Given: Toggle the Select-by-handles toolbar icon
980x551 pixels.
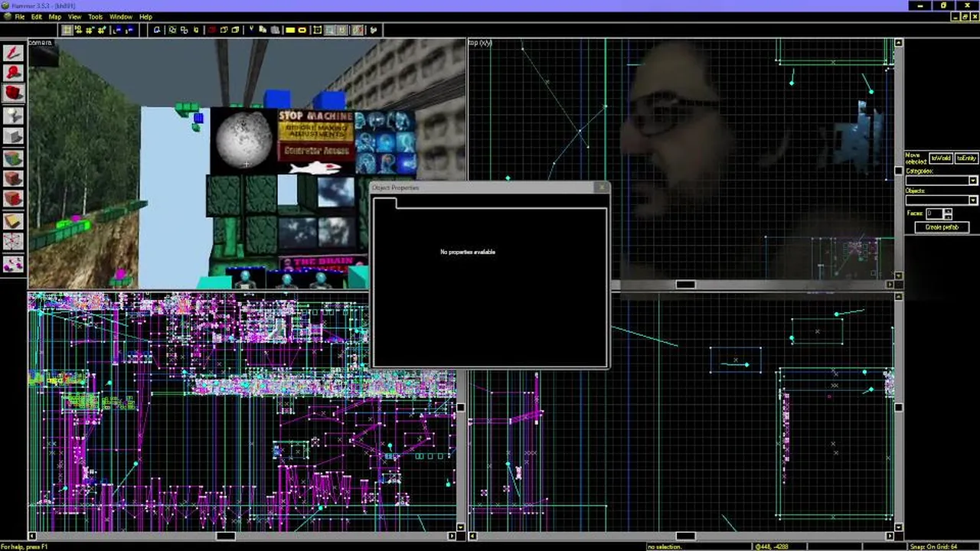Looking at the screenshot, I should pyautogui.click(x=318, y=30).
